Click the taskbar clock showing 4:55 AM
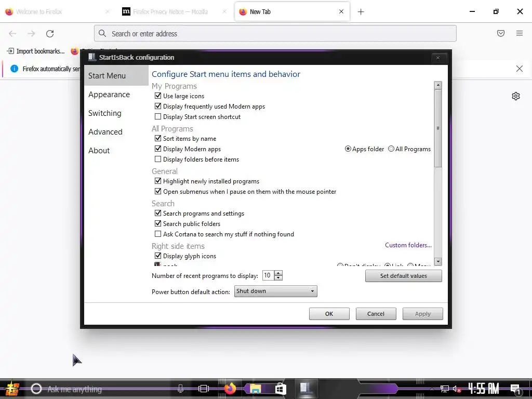The width and height of the screenshot is (532, 399). (x=484, y=389)
